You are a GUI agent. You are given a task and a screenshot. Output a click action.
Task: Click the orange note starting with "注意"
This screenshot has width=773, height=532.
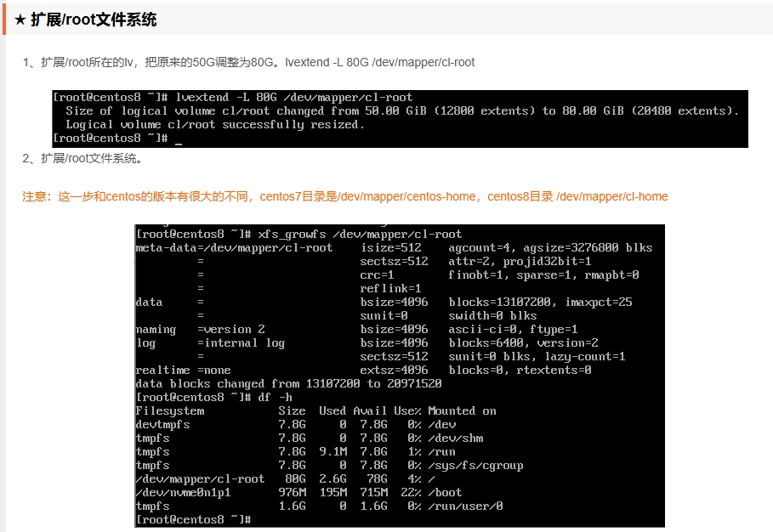coord(344,196)
